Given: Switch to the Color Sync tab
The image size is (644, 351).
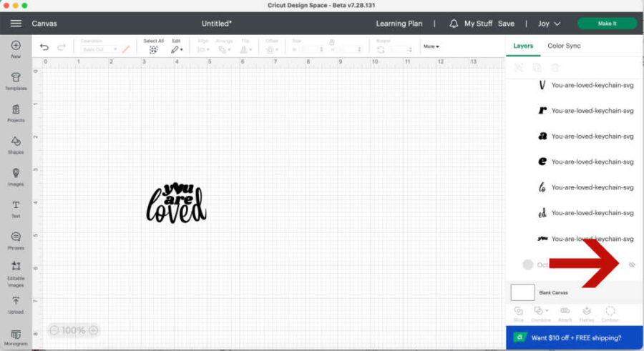Looking at the screenshot, I should pos(564,46).
